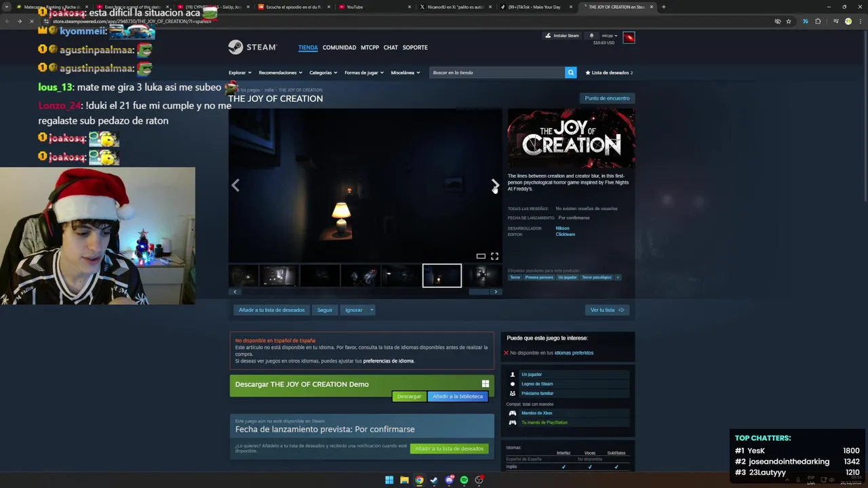Open a new browser tab
Screen dimensions: 868x488
coord(663,7)
